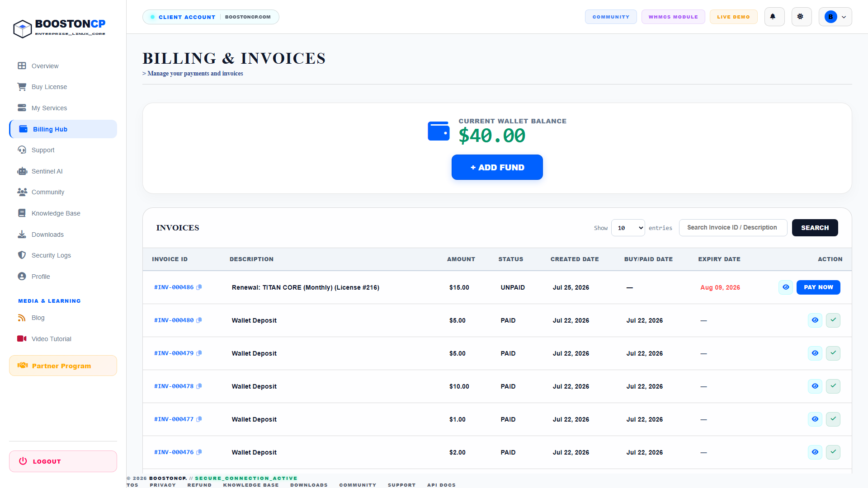Image resolution: width=868 pixels, height=488 pixels.
Task: Click paid checkmark icon for #INV-000479
Action: tap(833, 353)
